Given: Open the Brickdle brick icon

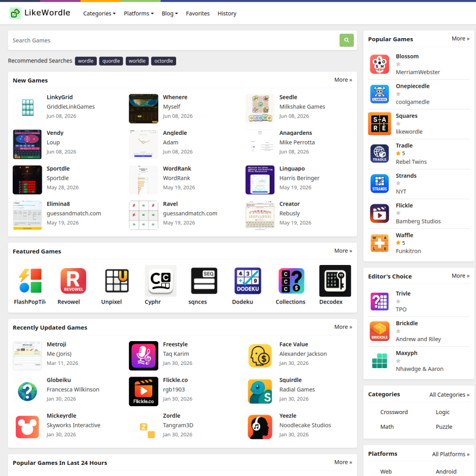Looking at the screenshot, I should click(x=379, y=331).
